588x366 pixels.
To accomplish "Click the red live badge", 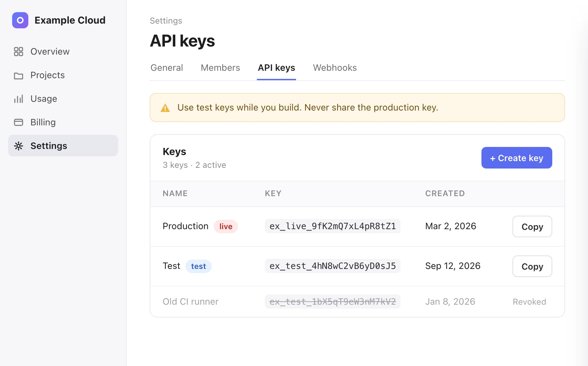I will [226, 226].
